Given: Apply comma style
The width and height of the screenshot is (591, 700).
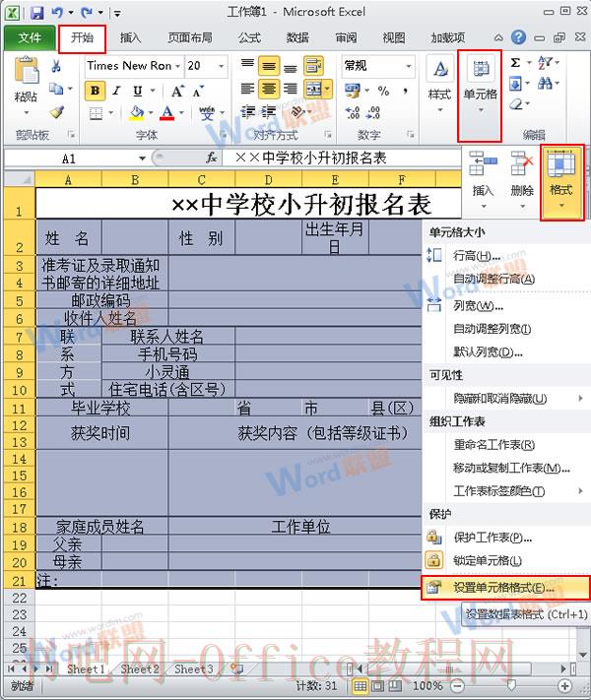Looking at the screenshot, I should [x=405, y=91].
